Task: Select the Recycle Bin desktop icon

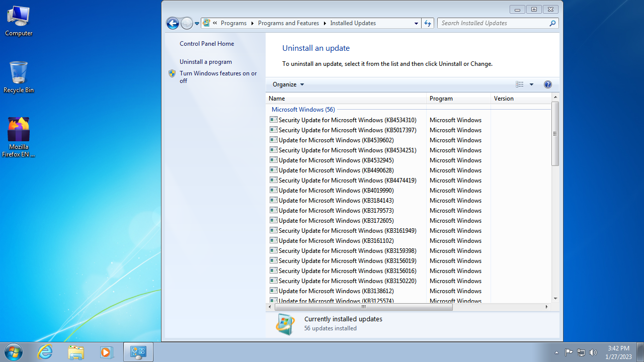Action: (x=19, y=77)
